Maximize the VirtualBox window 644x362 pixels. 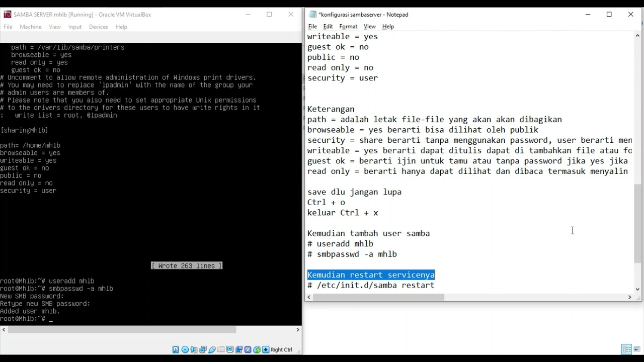[x=269, y=15]
